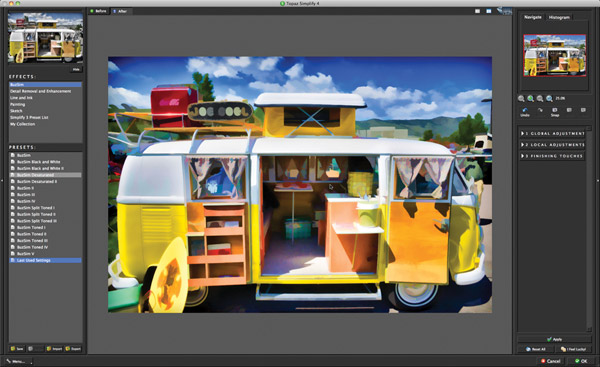Click the Redo arrow icon

540,110
